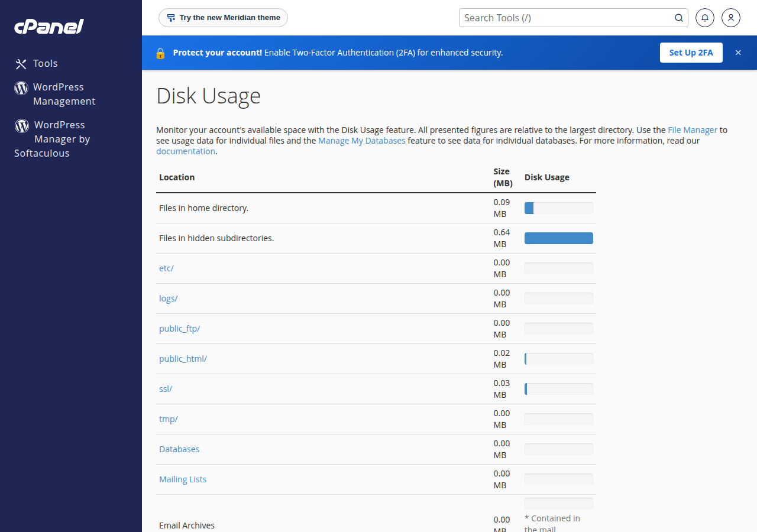The image size is (757, 532).
Task: Select 'Files in home directory.' text
Action: (x=203, y=208)
